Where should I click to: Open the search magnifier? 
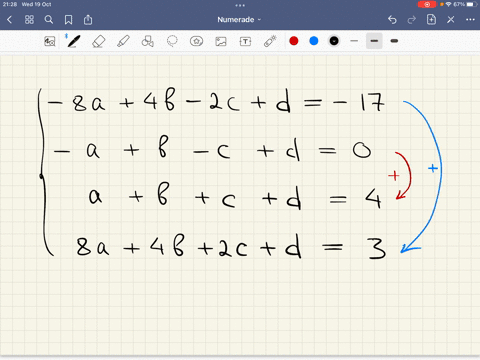49,20
